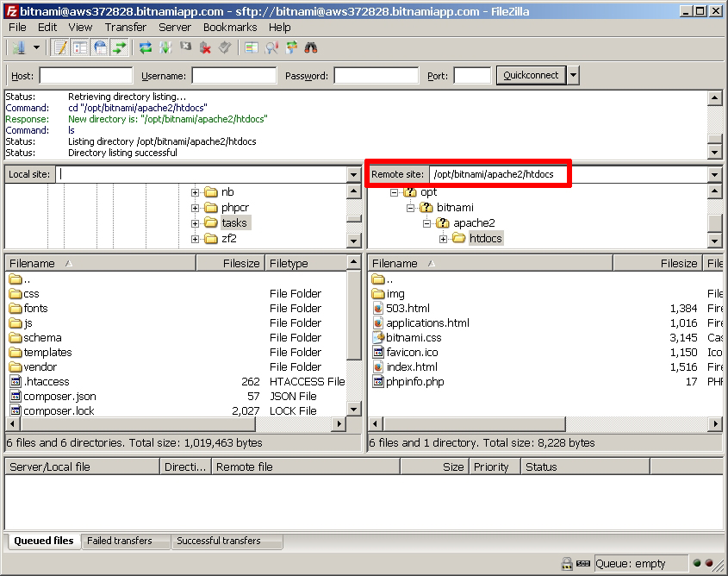This screenshot has width=728, height=576.
Task: Click the encryption lock icon in status bar
Action: 567,563
